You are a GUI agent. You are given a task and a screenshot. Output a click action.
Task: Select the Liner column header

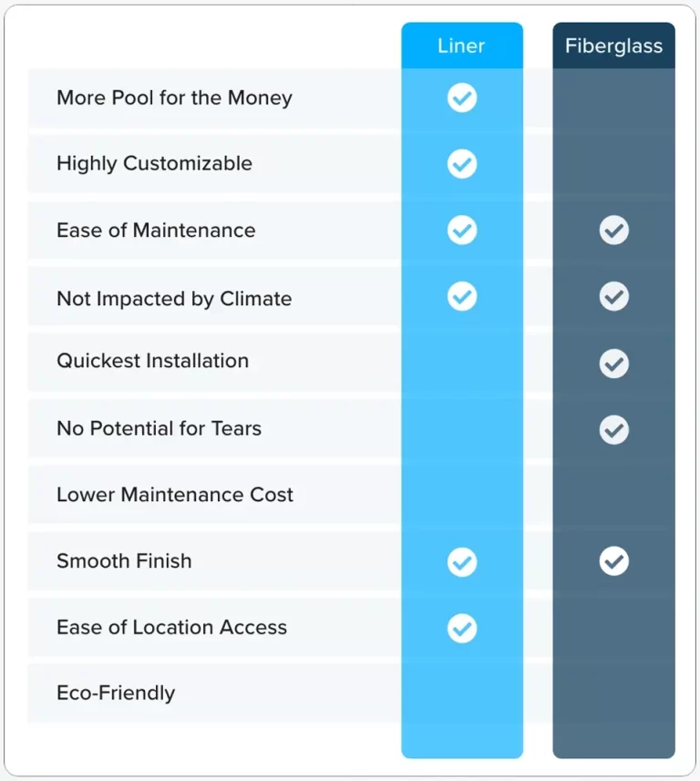point(462,46)
